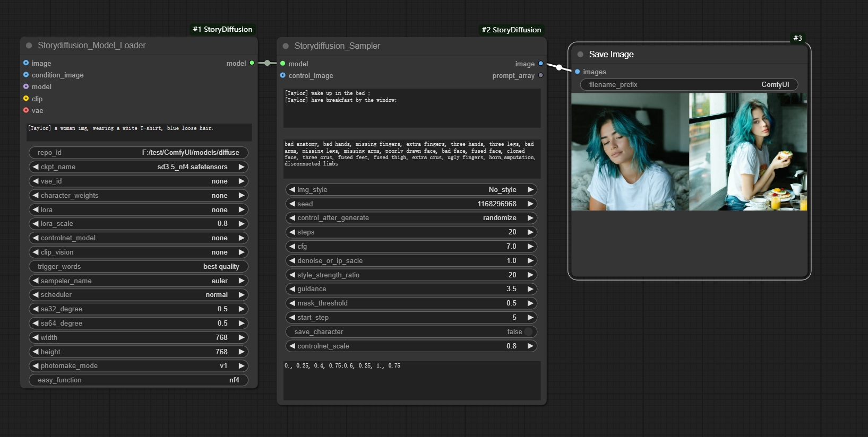The height and width of the screenshot is (437, 868).
Task: Open the character_weights dropdown
Action: 138,195
